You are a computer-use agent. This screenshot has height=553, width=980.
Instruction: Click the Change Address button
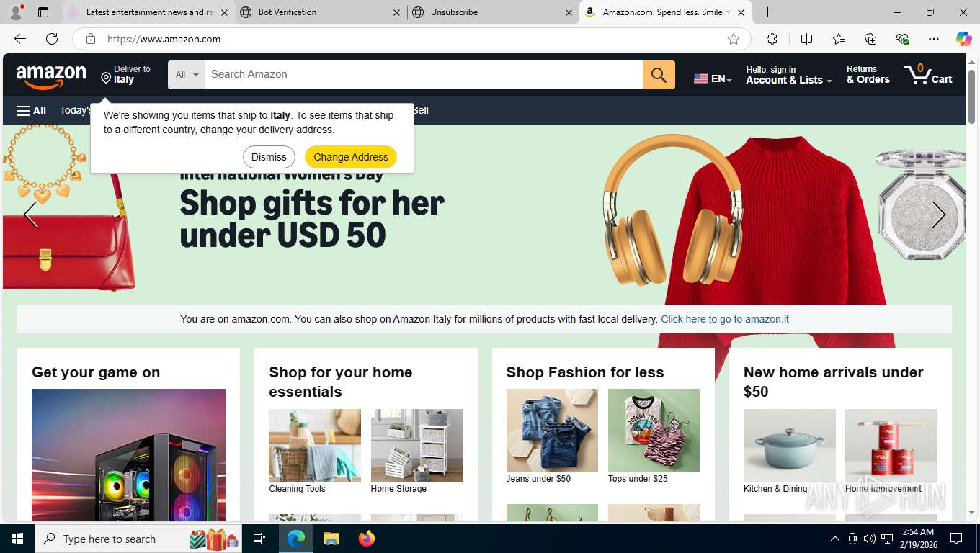[x=351, y=157]
